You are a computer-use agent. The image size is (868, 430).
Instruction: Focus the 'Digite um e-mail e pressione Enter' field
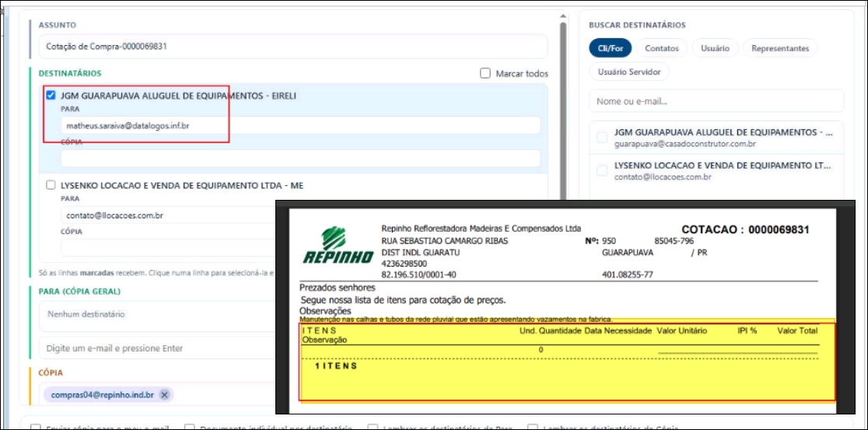pos(157,348)
